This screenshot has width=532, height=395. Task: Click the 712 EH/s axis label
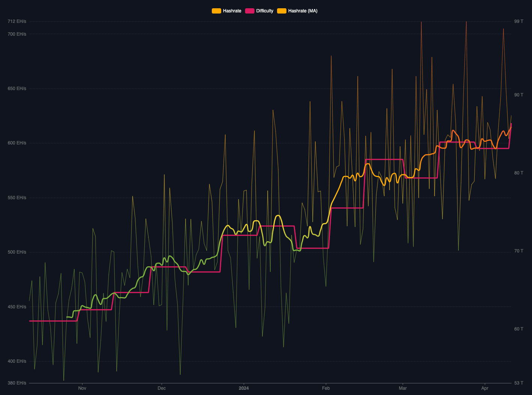click(x=16, y=21)
